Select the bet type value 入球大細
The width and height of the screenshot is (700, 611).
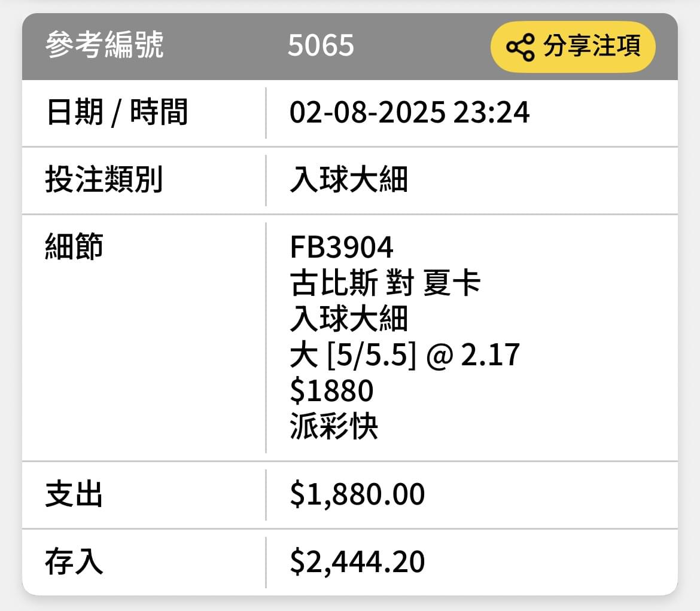click(x=349, y=179)
